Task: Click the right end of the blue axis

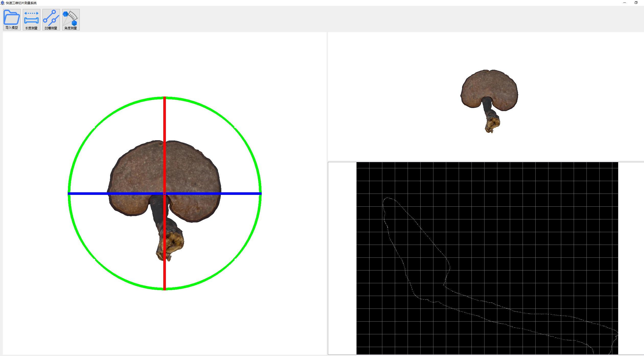Action: [260, 194]
